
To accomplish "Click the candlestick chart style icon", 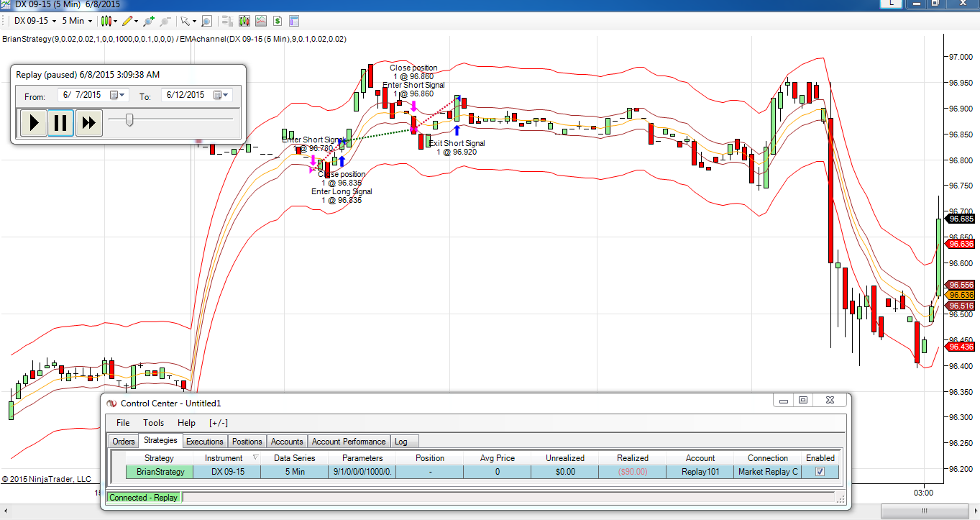I will 107,21.
